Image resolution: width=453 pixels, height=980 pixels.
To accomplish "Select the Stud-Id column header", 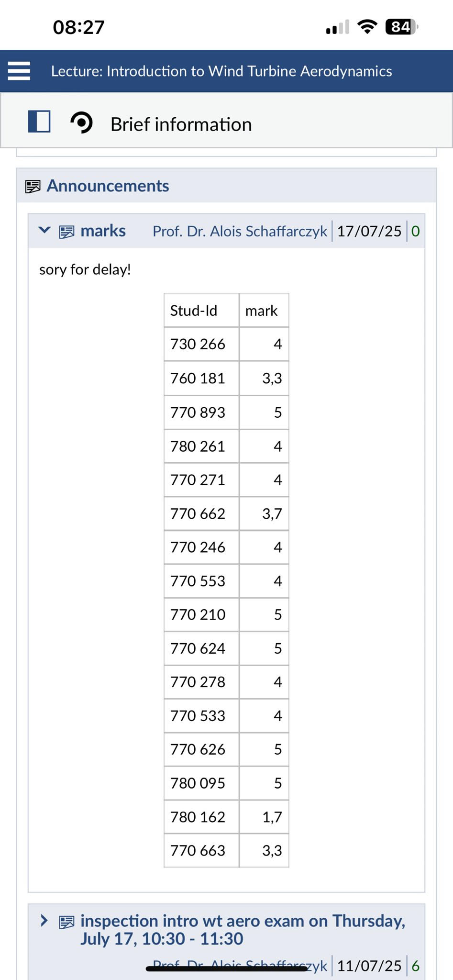I will coord(194,311).
